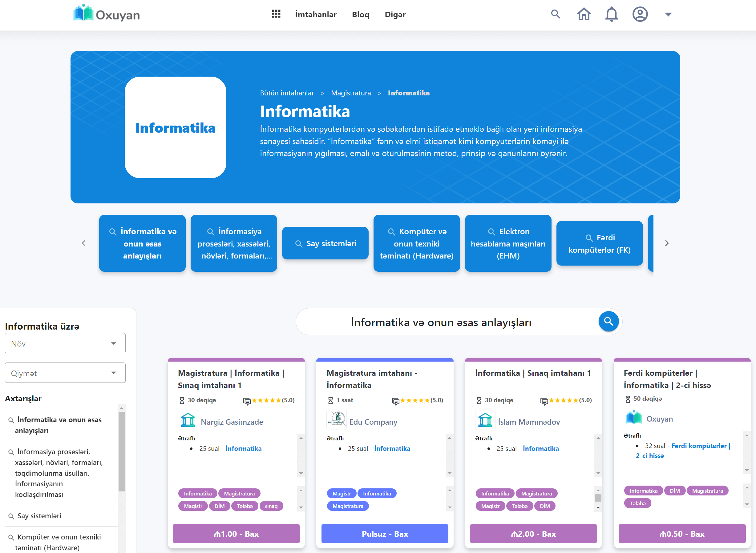Click Nargiz Gasimzade institution avatar
The image size is (756, 553).
click(x=188, y=420)
